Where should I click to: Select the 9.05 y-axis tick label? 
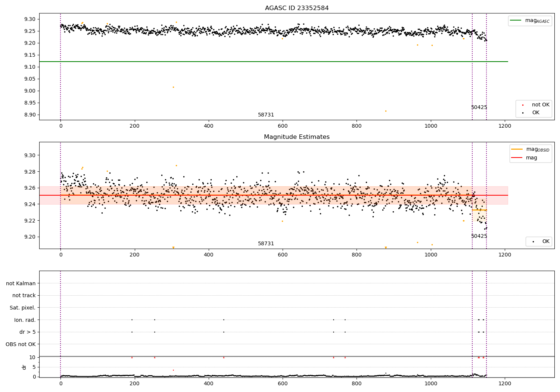pos(30,79)
